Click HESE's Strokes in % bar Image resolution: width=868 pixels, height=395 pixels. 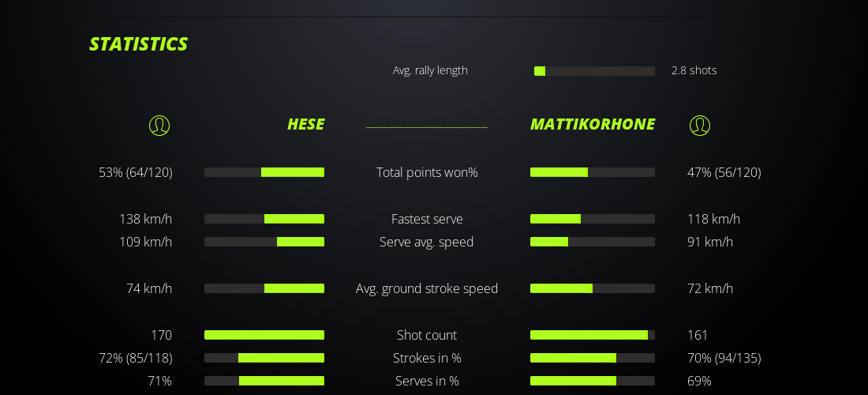point(264,358)
